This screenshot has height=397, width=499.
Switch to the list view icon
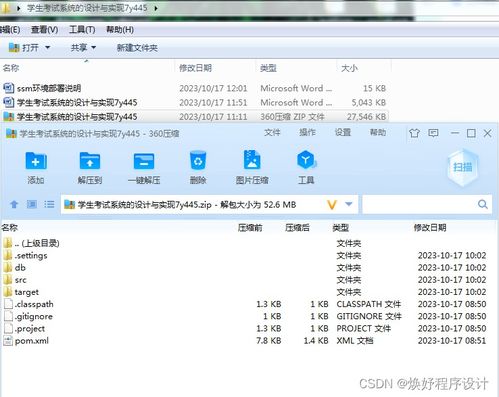click(49, 204)
